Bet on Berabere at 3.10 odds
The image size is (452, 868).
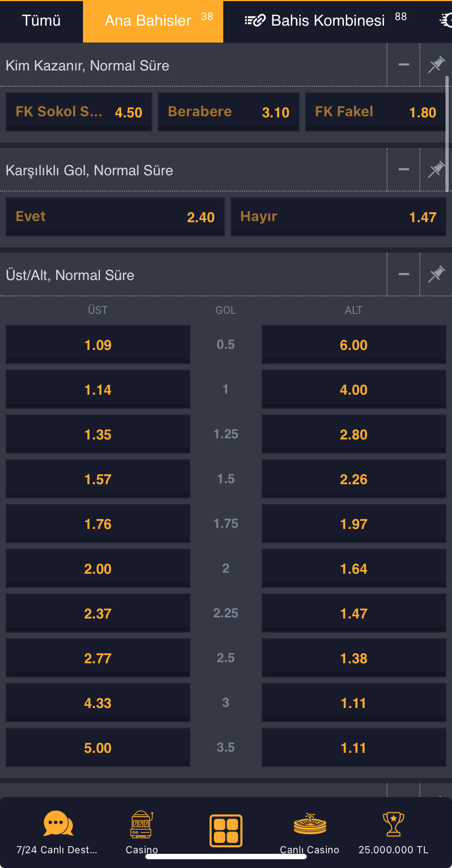tap(228, 111)
